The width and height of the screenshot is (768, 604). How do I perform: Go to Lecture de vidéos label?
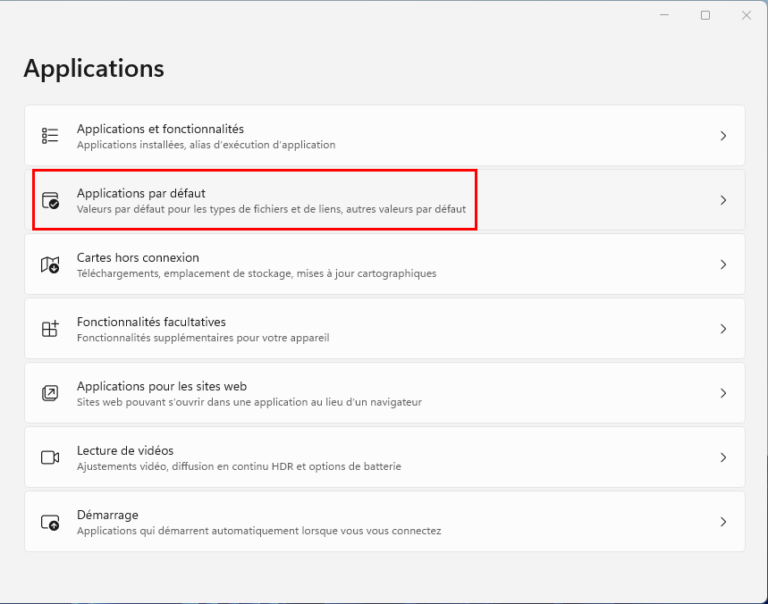click(x=125, y=450)
